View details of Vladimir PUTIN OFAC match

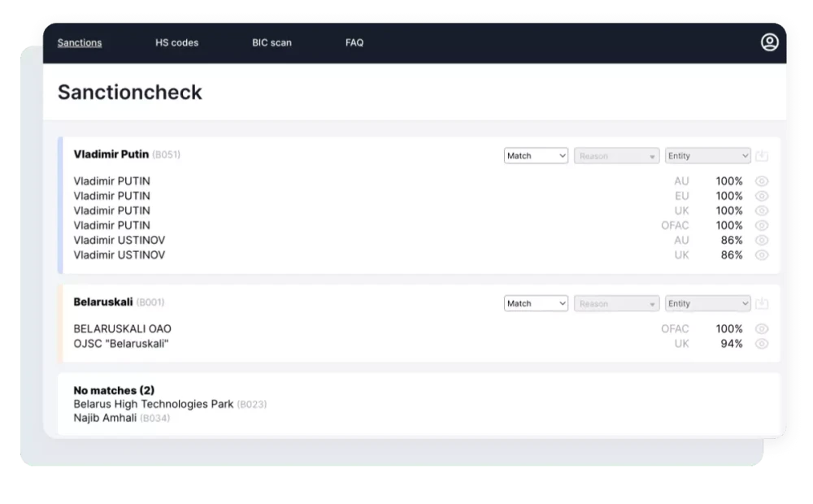pyautogui.click(x=762, y=225)
